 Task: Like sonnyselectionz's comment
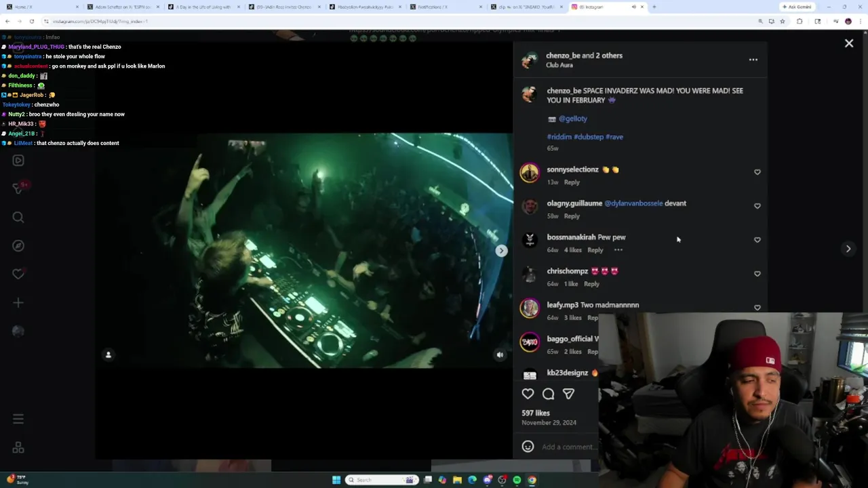pos(757,172)
